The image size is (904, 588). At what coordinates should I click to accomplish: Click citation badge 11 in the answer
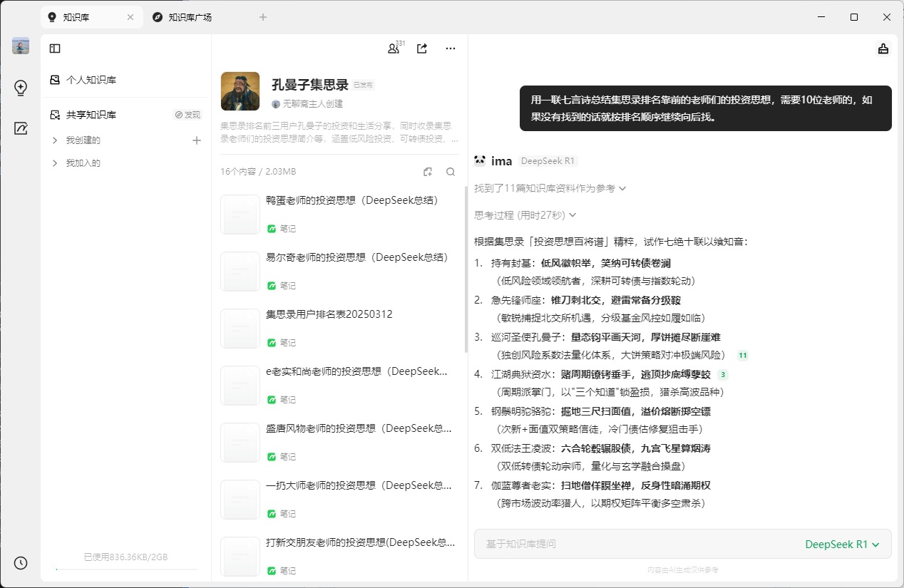click(x=743, y=355)
